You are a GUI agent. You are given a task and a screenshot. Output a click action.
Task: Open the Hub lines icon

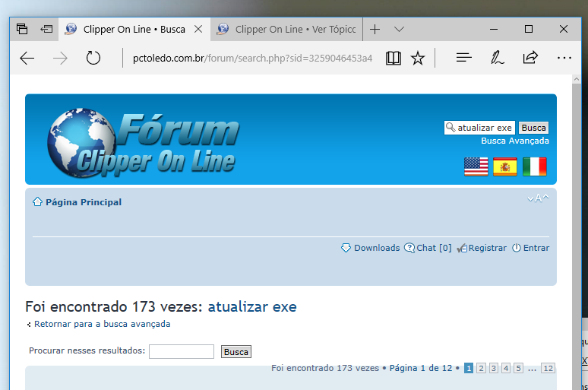pos(464,58)
